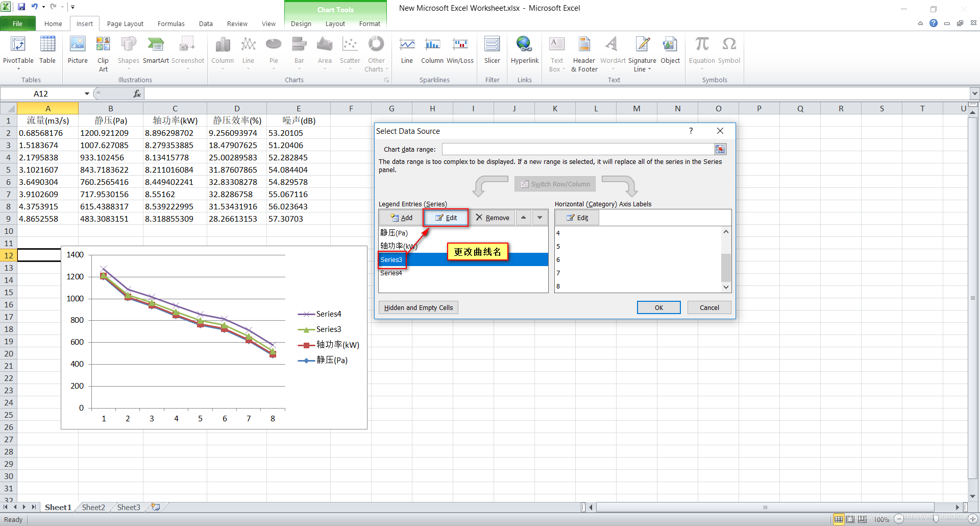Minimize the ribbon with caret icon

[x=920, y=23]
